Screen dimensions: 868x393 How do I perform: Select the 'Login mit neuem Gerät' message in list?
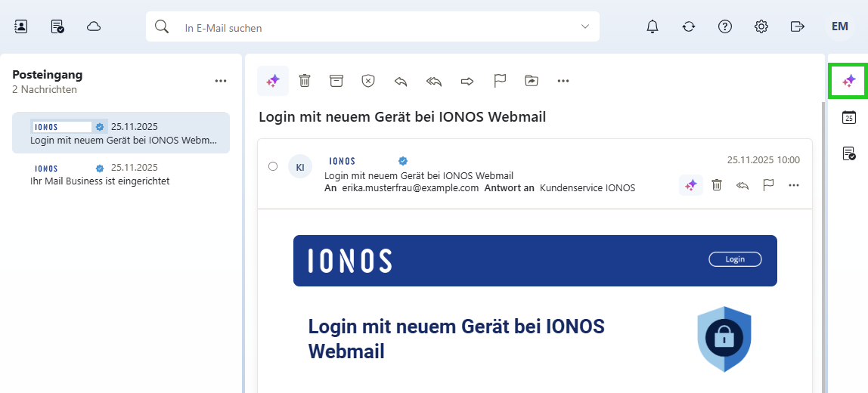tap(121, 133)
